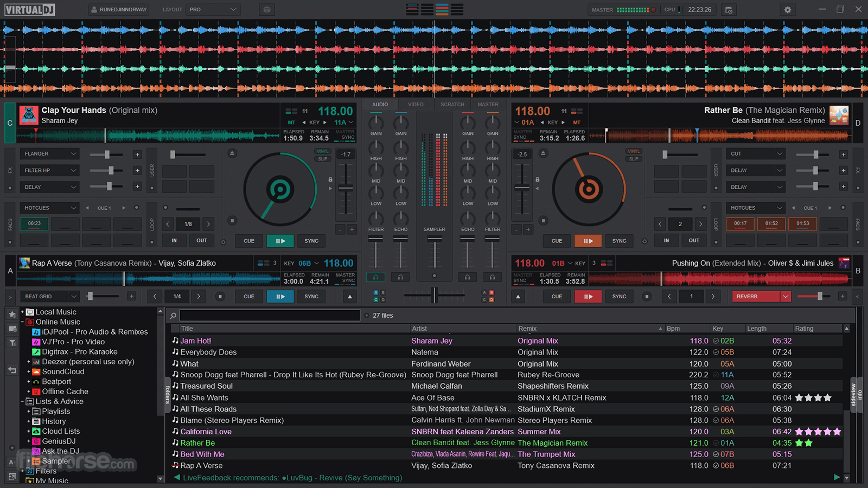Toggle MT master tempo on deck C
The height and width of the screenshot is (488, 868).
[x=291, y=123]
